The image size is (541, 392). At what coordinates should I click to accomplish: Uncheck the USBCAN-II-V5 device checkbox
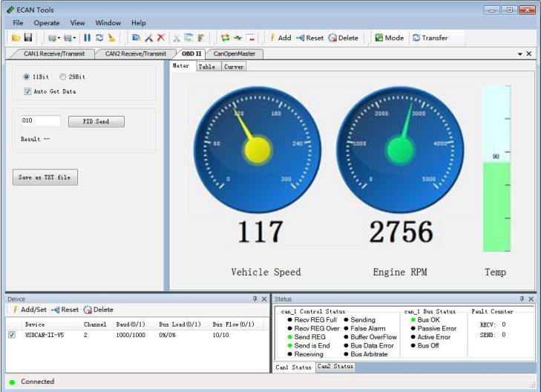[11, 335]
